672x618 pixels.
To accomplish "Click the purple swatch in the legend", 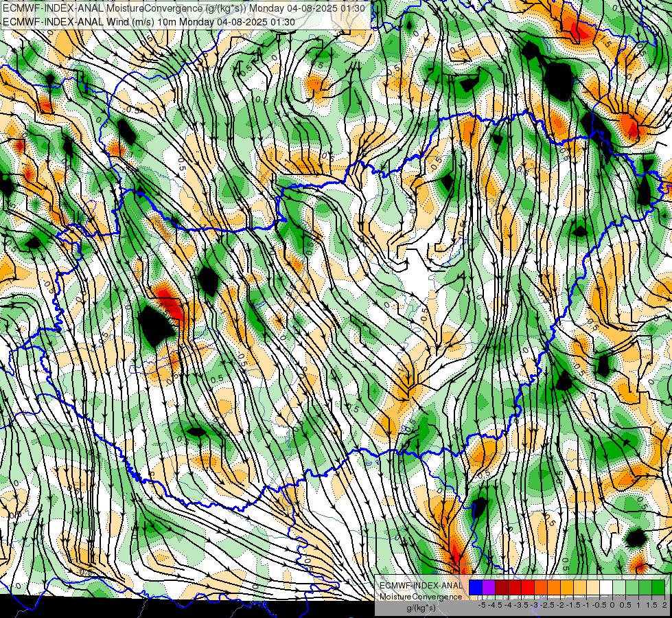I will [x=489, y=588].
